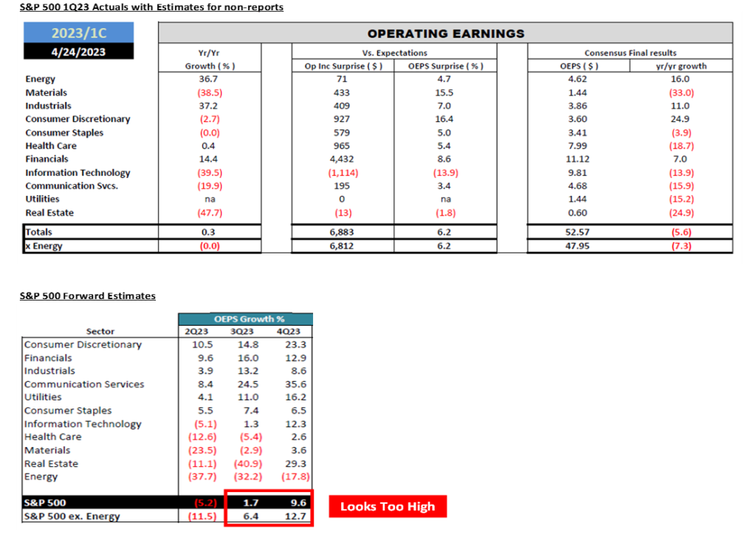Select the Consensus Final results header
This screenshot has height=540, width=756.
(630, 52)
